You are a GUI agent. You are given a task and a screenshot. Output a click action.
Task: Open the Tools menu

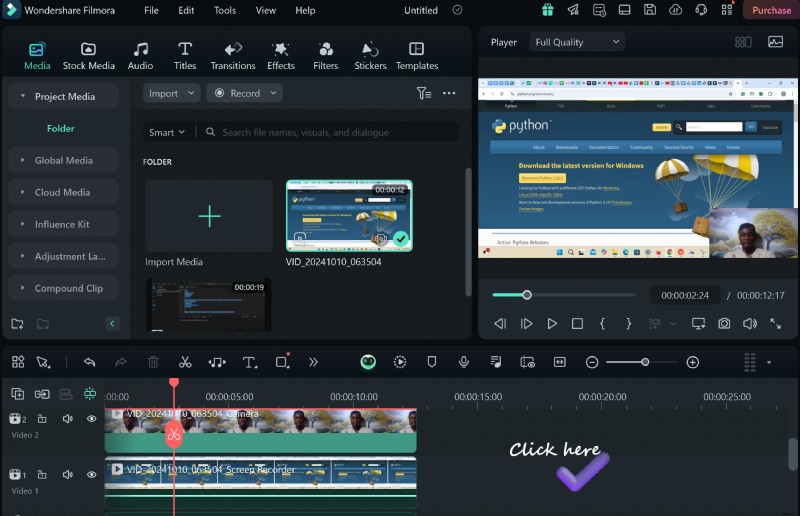(x=225, y=10)
